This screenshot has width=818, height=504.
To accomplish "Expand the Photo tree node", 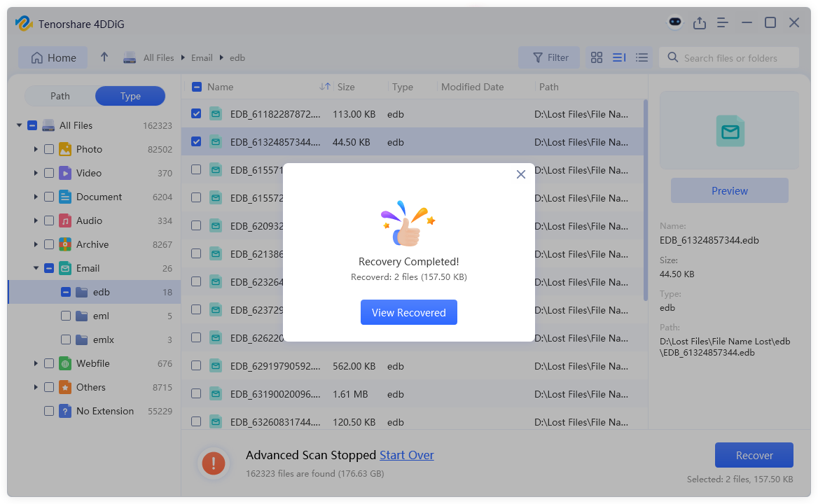I will tap(36, 150).
